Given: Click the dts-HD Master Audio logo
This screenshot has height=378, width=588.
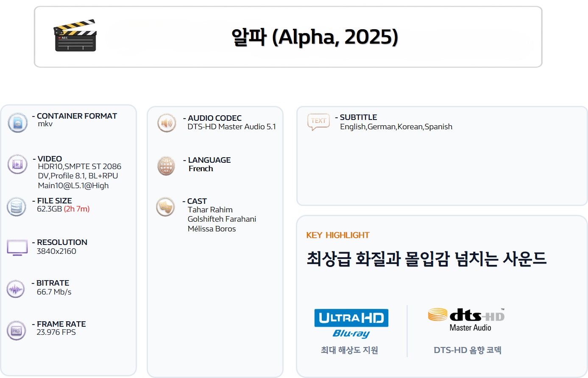Looking at the screenshot, I should [x=466, y=320].
